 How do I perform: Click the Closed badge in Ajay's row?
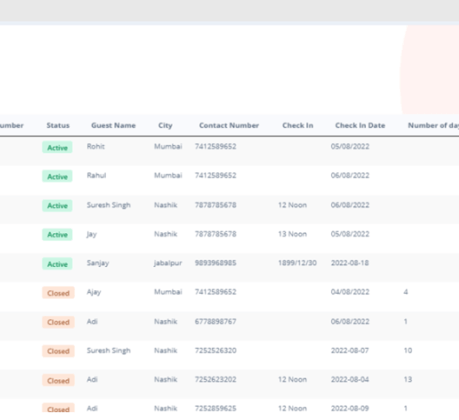coord(58,293)
